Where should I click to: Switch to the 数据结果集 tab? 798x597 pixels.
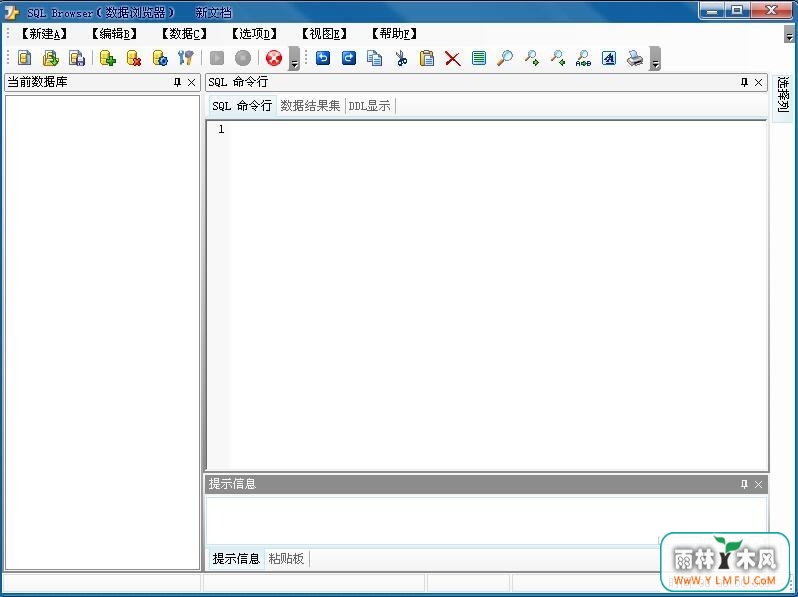coord(310,106)
